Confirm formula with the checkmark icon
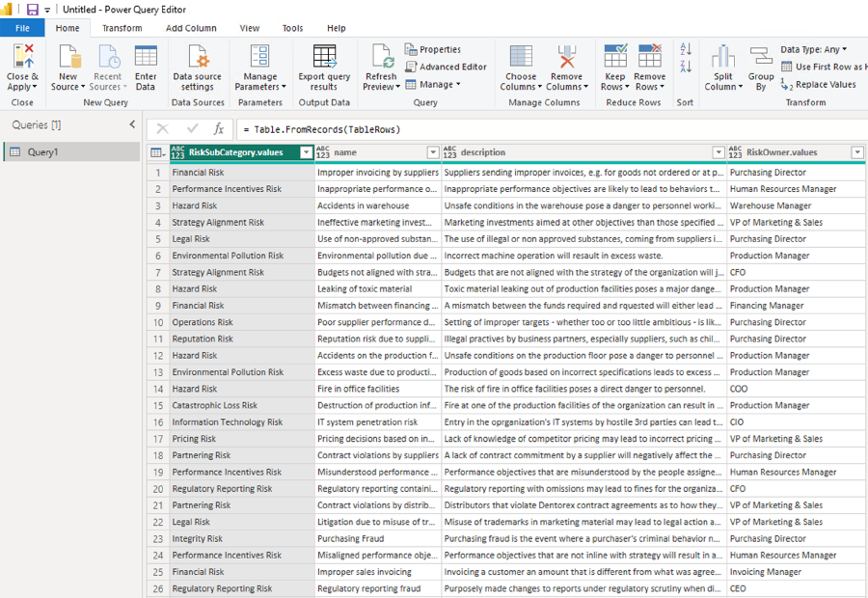Screen dimensions: 868x598 tap(192, 129)
